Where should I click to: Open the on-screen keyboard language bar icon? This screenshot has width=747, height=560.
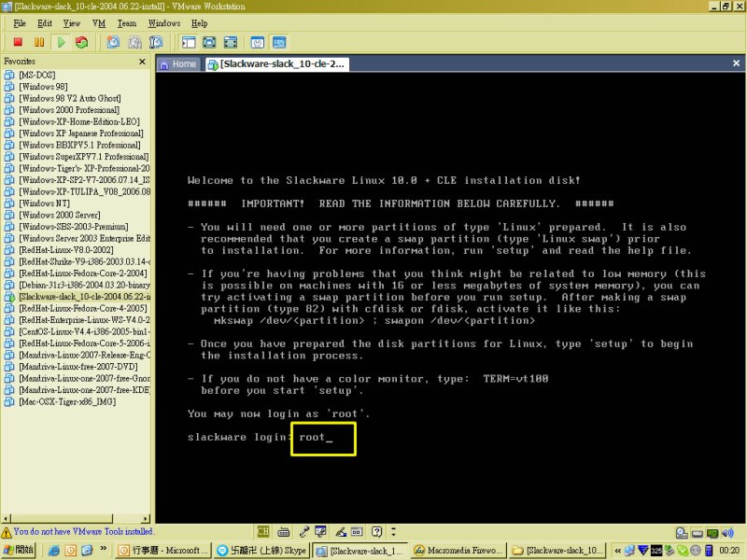(x=284, y=531)
